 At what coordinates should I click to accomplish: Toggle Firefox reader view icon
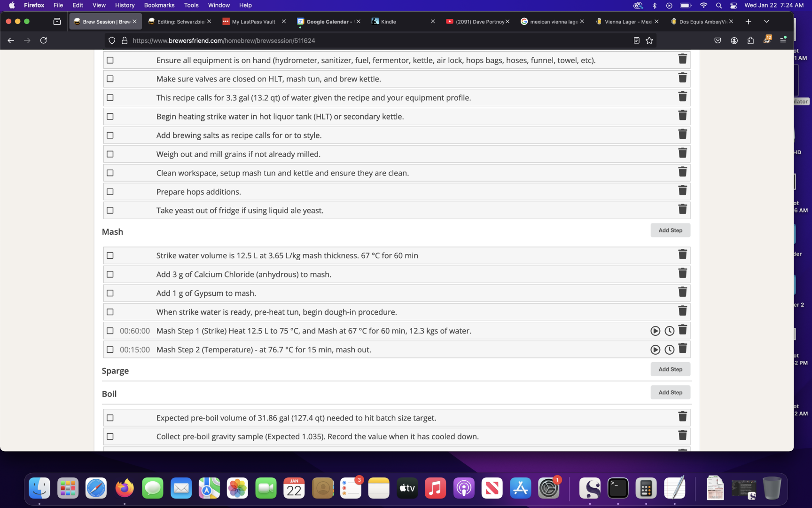[x=636, y=40]
